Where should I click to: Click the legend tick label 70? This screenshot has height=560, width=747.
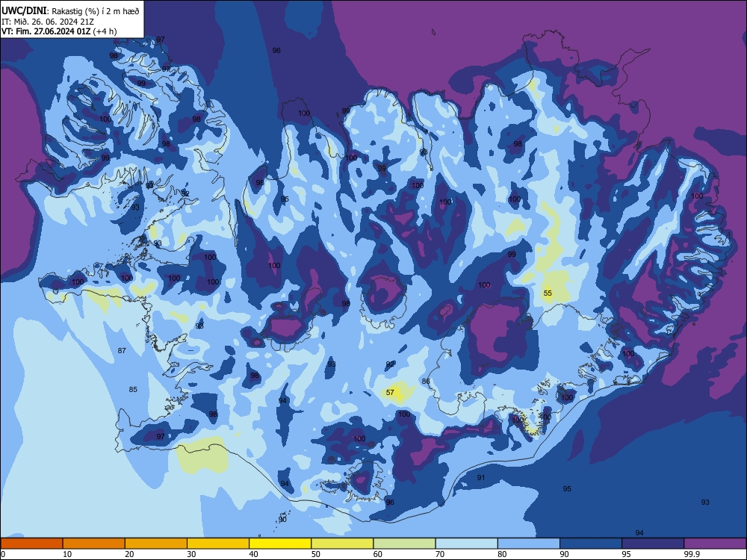(x=440, y=554)
